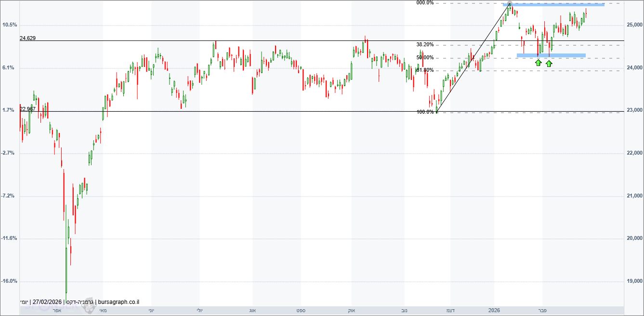The image size is (644, 316).
Task: Click the אוג month label on time axis
Action: (x=252, y=311)
